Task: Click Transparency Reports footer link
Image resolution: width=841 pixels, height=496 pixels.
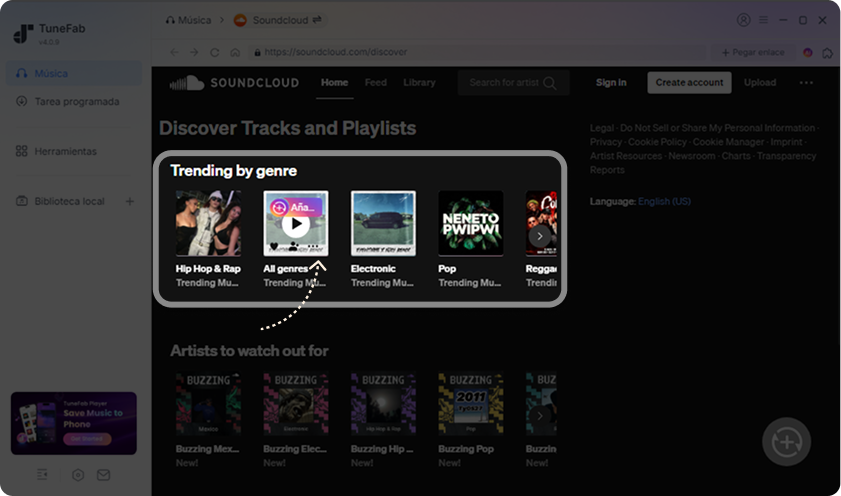Action: click(703, 163)
